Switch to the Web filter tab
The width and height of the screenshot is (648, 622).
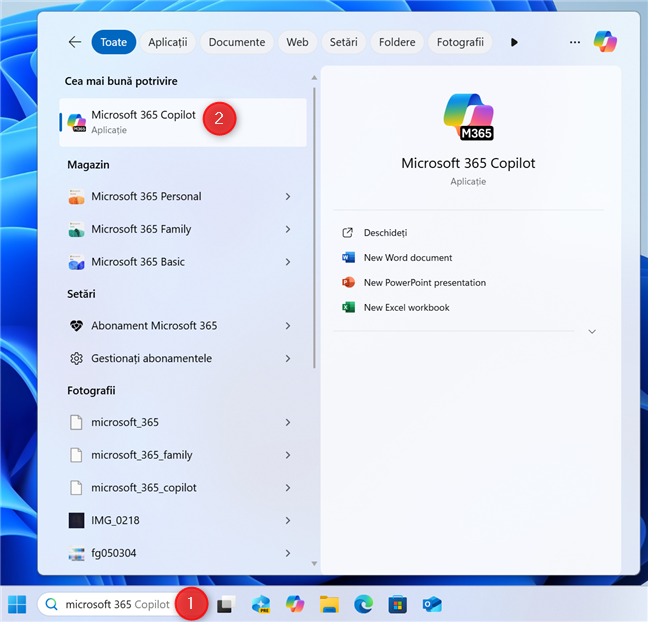pos(298,42)
